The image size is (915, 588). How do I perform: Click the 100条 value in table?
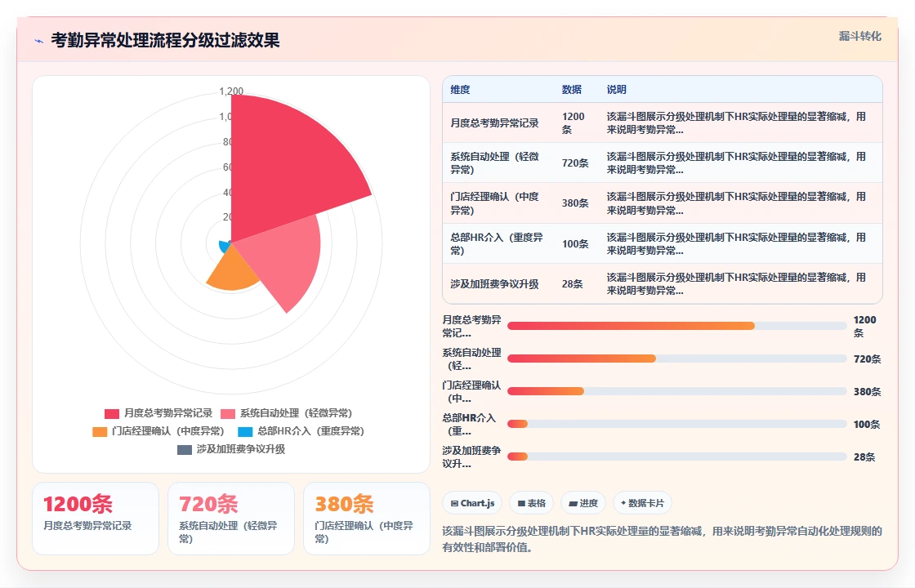coord(575,244)
